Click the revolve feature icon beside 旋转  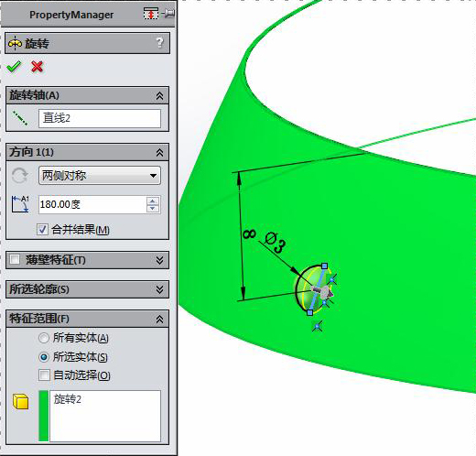pyautogui.click(x=15, y=44)
